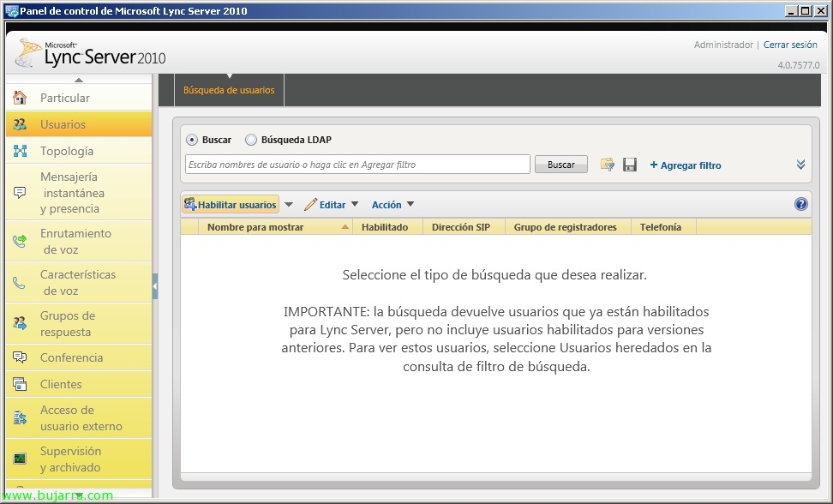Click the version number 4.0.7577.0
The height and width of the screenshot is (504, 833).
tap(799, 65)
